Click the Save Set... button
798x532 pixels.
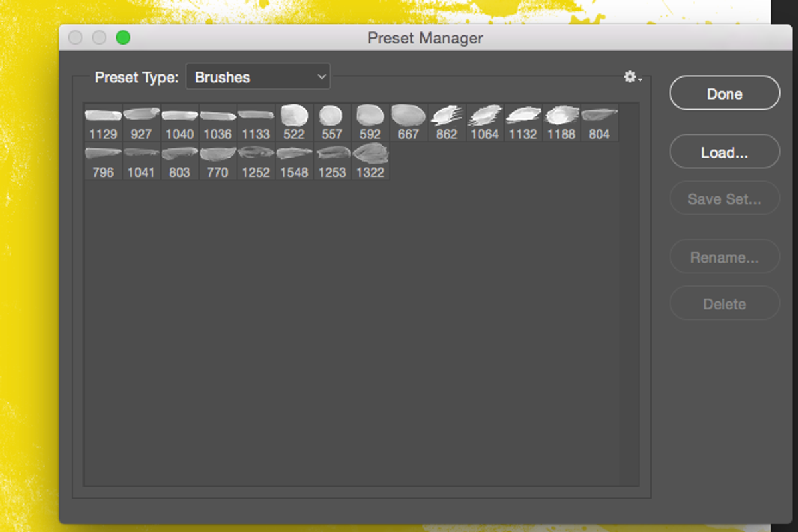725,198
